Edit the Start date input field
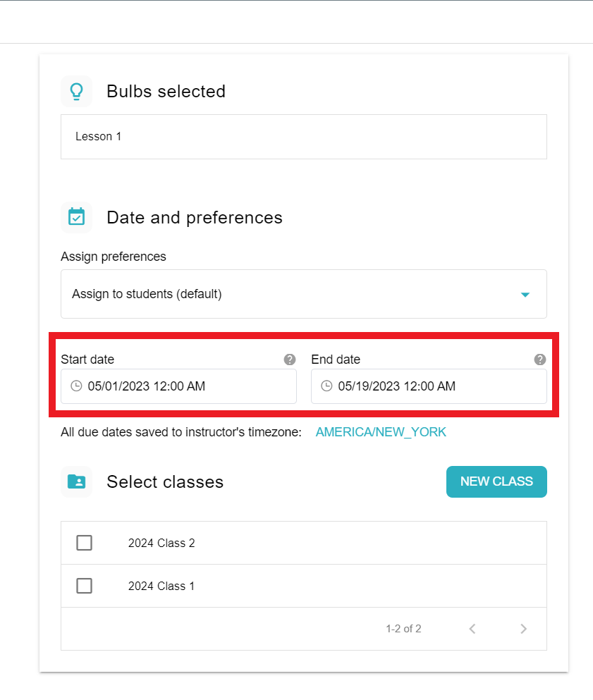The width and height of the screenshot is (593, 700). (178, 386)
